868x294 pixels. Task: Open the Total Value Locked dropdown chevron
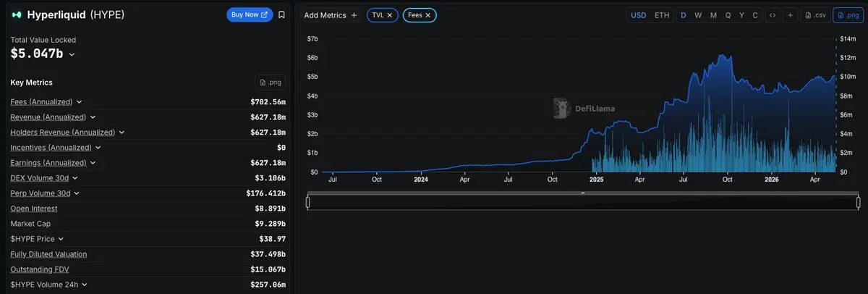(x=72, y=54)
